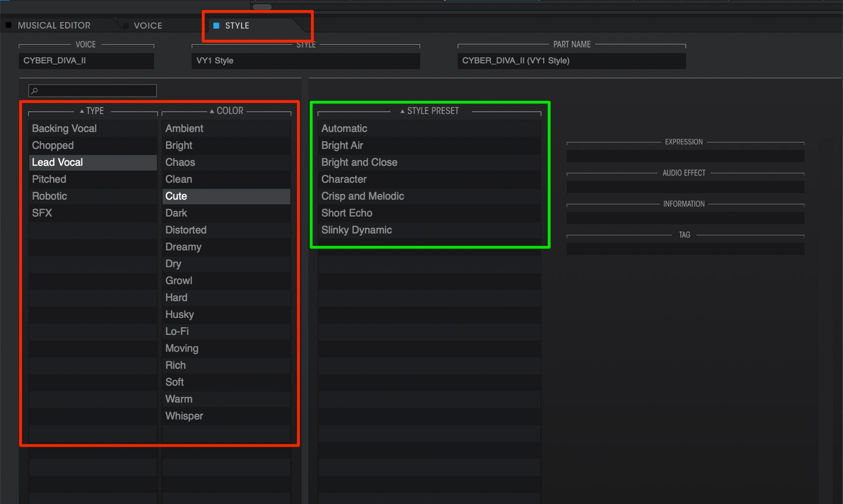
Task: Pick the Automatic style preset
Action: click(430, 129)
